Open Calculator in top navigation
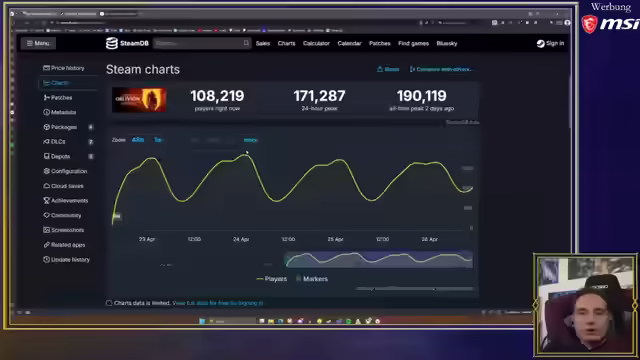Viewport: 640px width, 360px height. tap(316, 43)
